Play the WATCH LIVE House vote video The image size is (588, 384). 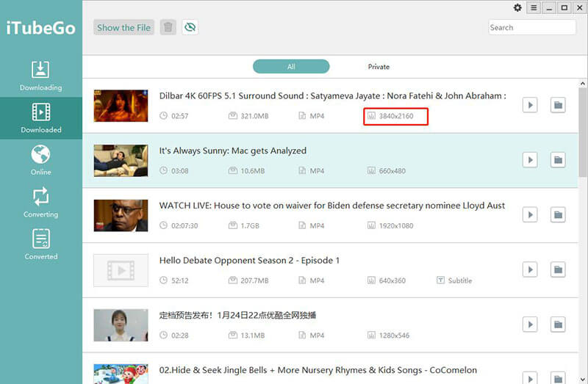(x=530, y=214)
